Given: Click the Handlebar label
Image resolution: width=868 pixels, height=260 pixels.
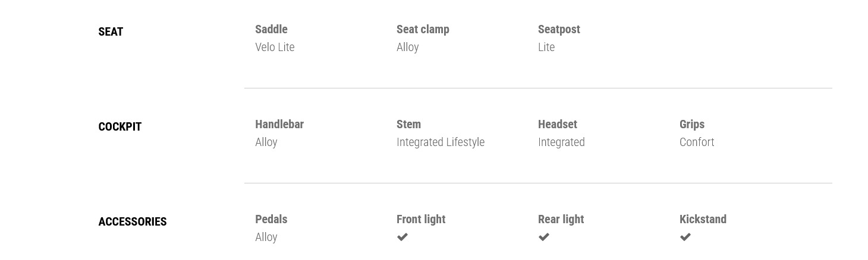Looking at the screenshot, I should 279,124.
